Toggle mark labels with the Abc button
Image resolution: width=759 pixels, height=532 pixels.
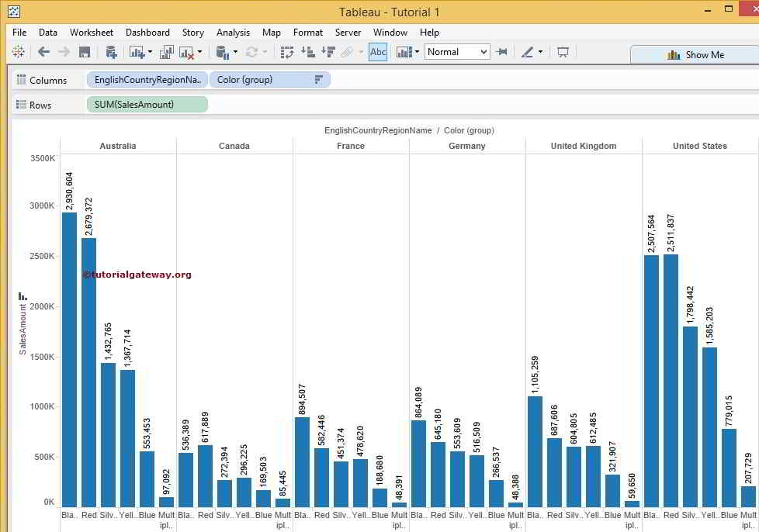coord(378,52)
